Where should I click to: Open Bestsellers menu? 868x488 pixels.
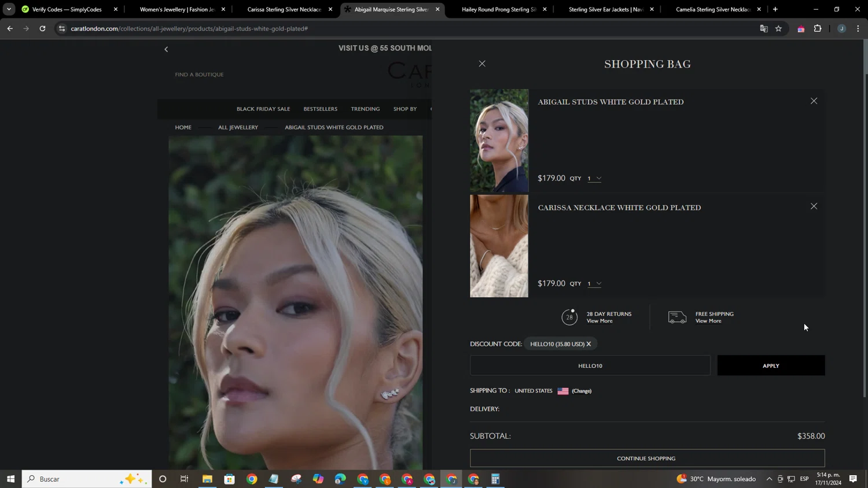coord(320,109)
